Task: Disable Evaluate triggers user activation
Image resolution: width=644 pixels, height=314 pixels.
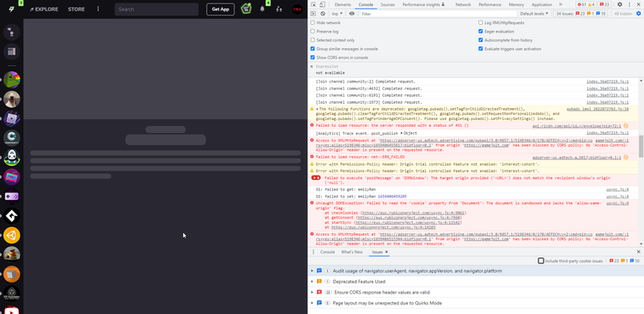Action: [481, 48]
